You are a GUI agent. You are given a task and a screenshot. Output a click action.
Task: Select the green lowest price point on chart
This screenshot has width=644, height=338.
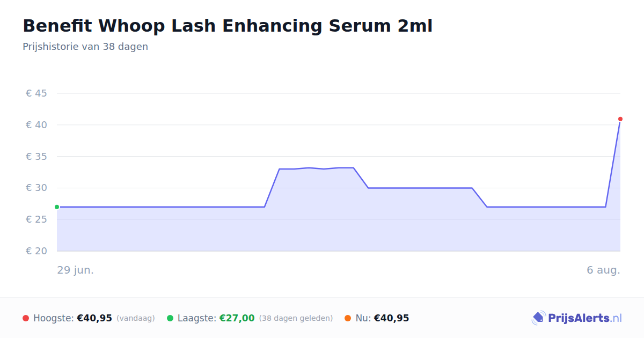pyautogui.click(x=57, y=207)
